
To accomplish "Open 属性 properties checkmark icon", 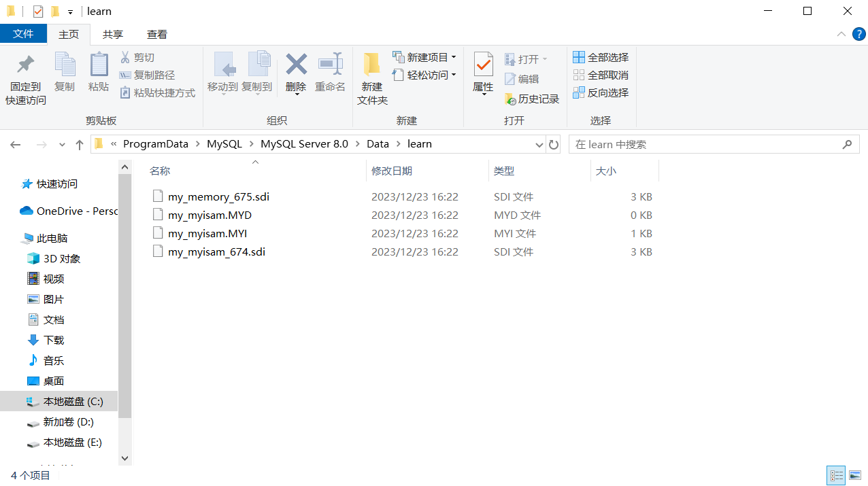I will 483,65.
